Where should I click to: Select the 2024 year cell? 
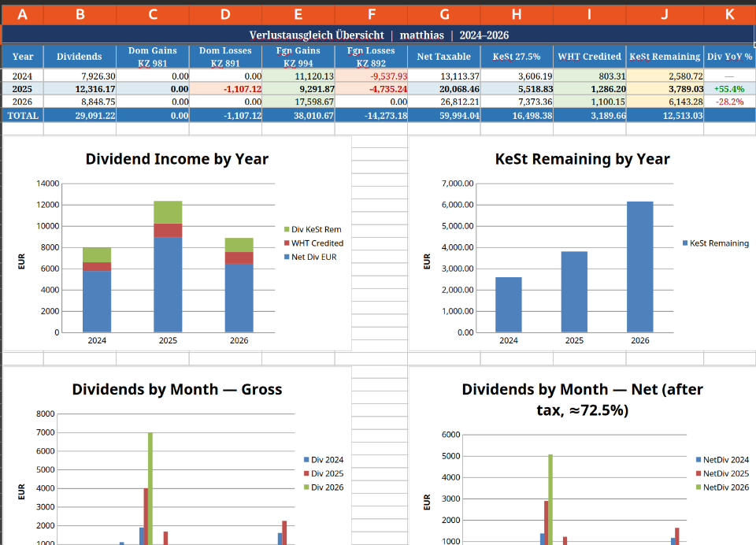(x=23, y=76)
